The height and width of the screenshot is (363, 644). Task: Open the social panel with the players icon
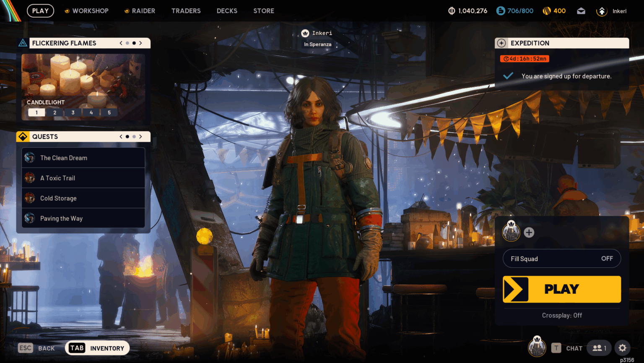(x=598, y=348)
